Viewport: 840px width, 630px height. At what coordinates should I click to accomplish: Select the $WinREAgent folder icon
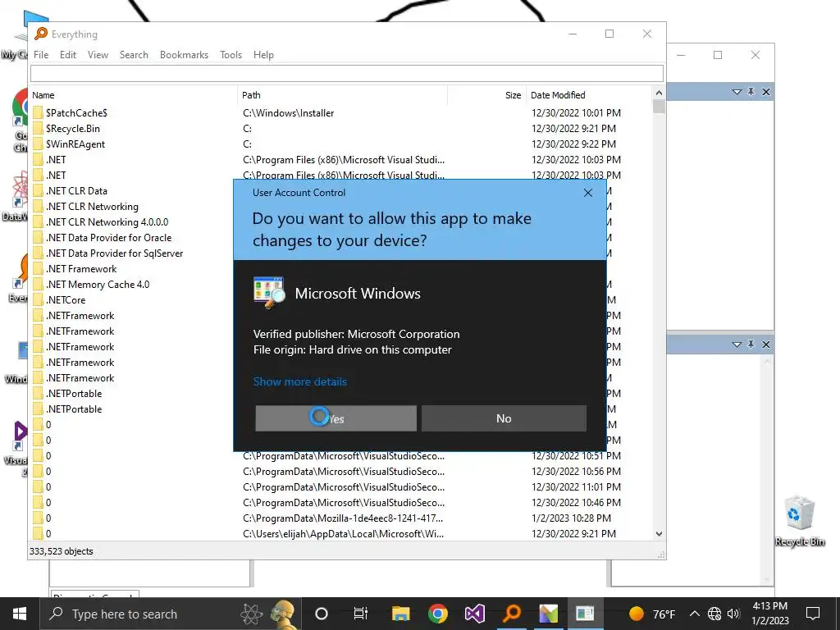click(x=38, y=144)
